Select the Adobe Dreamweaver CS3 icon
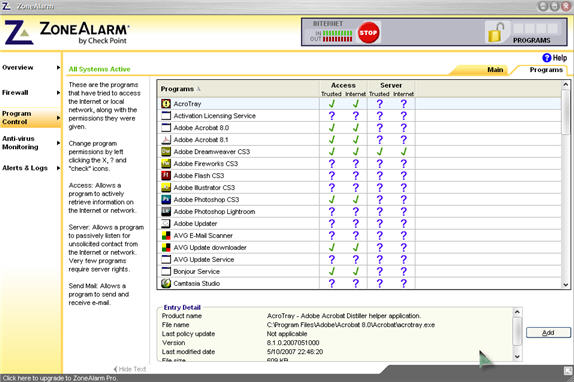The height and width of the screenshot is (382, 574). pyautogui.click(x=166, y=151)
